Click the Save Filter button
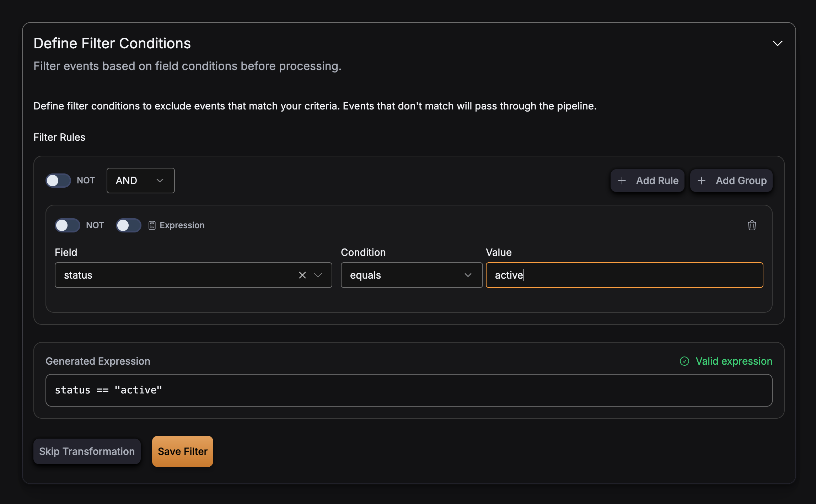The width and height of the screenshot is (816, 504). pos(182,451)
